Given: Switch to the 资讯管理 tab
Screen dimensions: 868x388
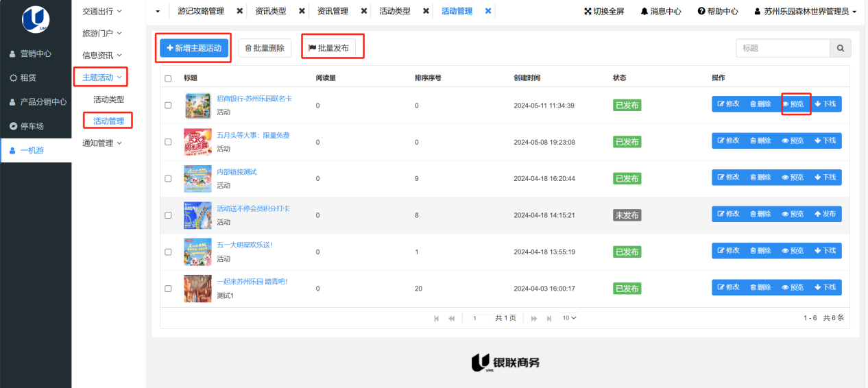Looking at the screenshot, I should 333,12.
